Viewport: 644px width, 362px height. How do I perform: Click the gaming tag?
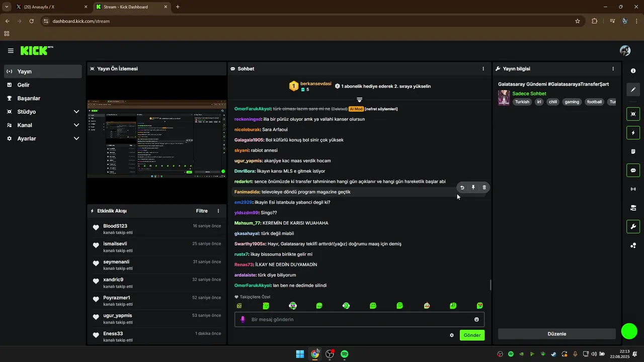[x=572, y=102]
